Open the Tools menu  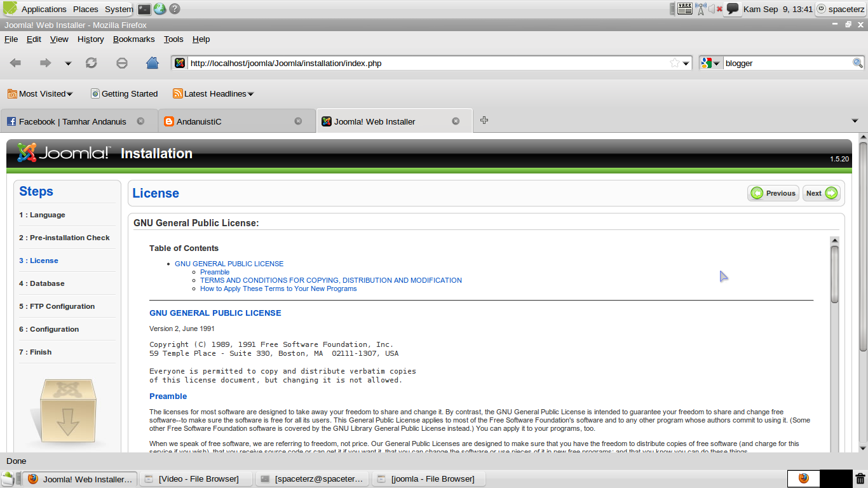coord(173,39)
